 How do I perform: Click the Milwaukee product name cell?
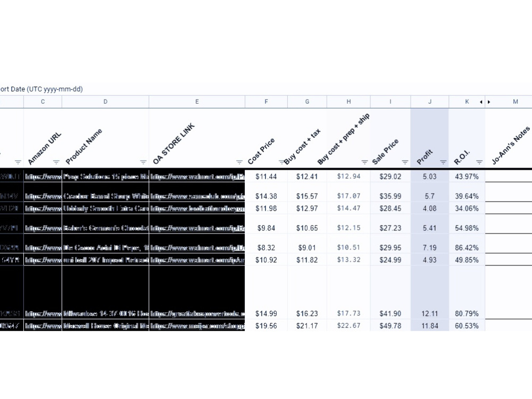click(105, 293)
